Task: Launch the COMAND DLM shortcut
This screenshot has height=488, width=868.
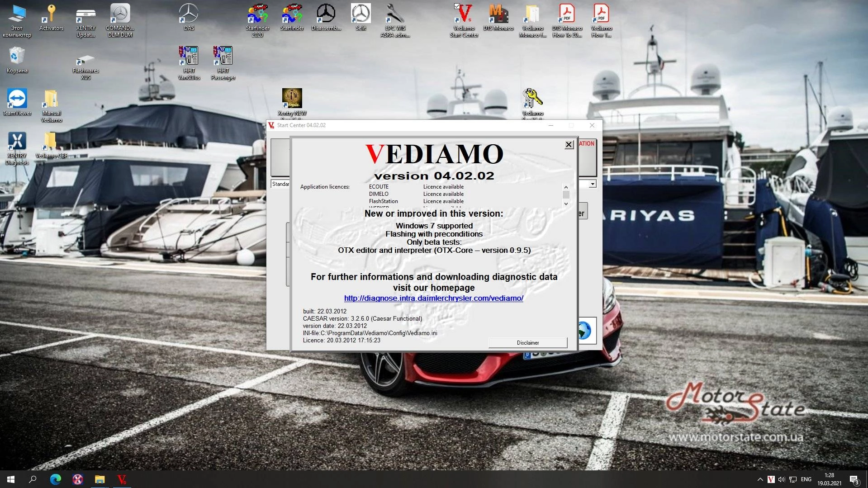Action: point(120,20)
